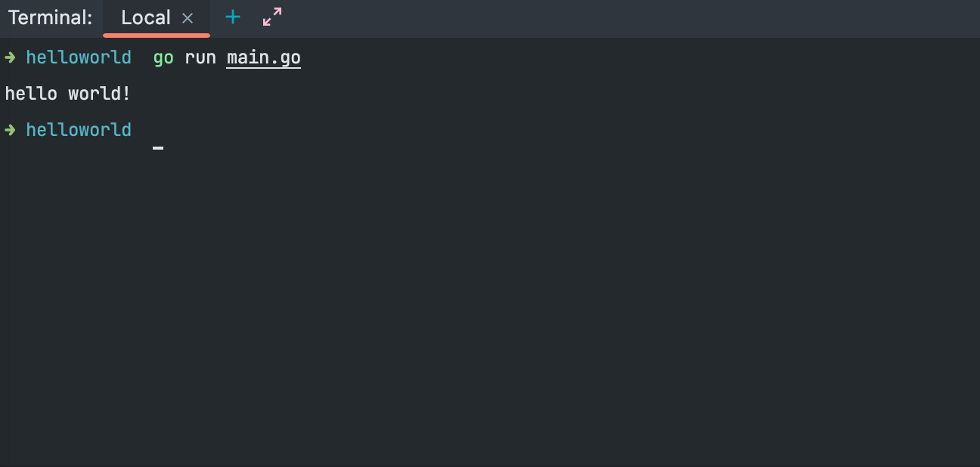Click the Terminal: panel label
980x467 pixels.
tap(50, 18)
